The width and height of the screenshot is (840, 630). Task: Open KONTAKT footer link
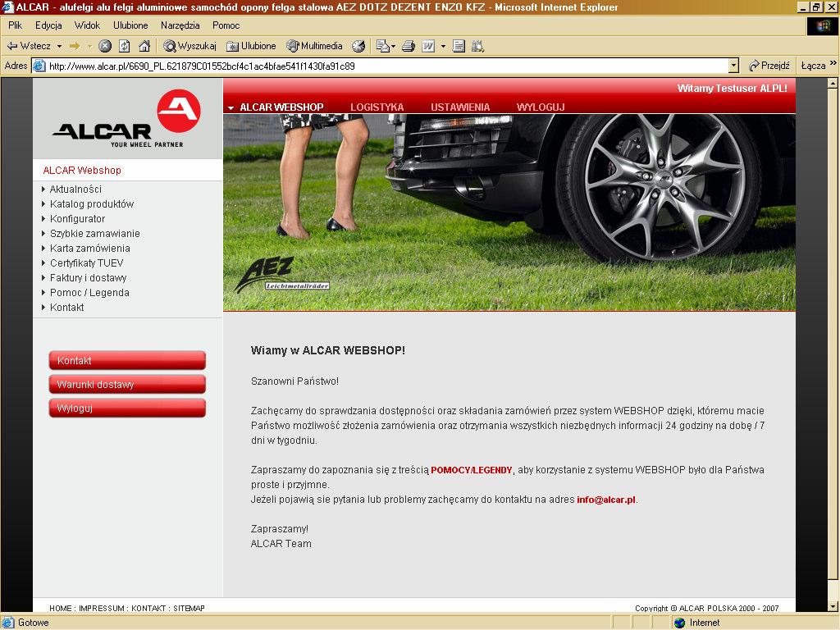(148, 608)
